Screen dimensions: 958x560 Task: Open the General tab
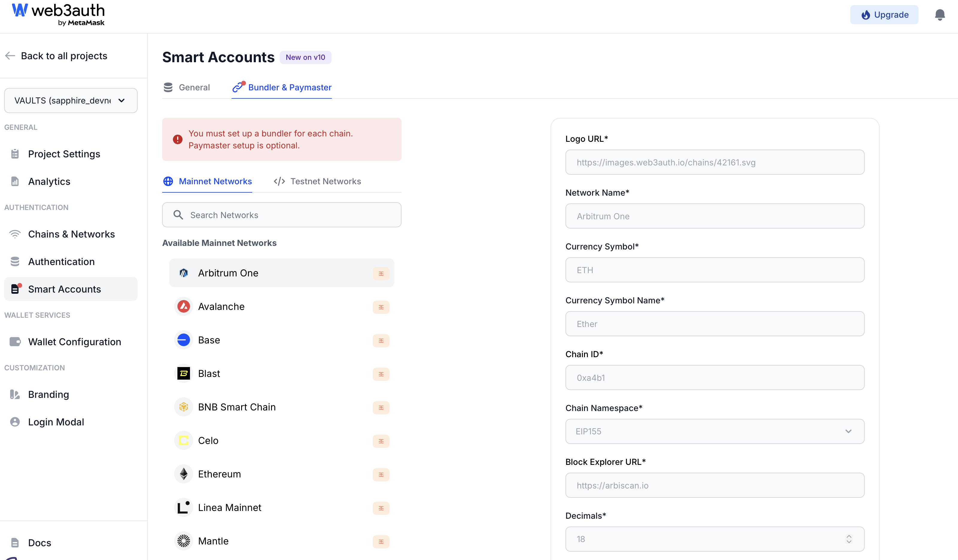[187, 87]
